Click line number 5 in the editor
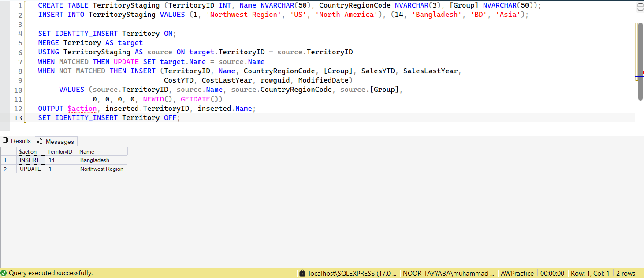The image size is (644, 278). (x=20, y=43)
